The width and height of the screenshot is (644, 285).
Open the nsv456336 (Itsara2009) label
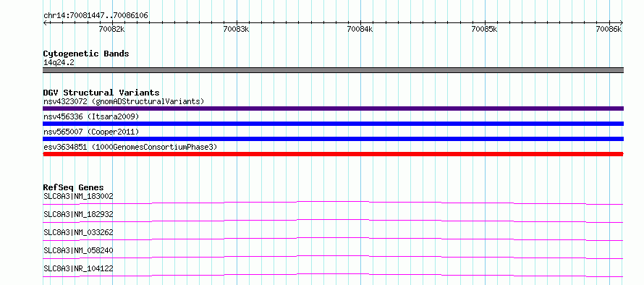91,116
